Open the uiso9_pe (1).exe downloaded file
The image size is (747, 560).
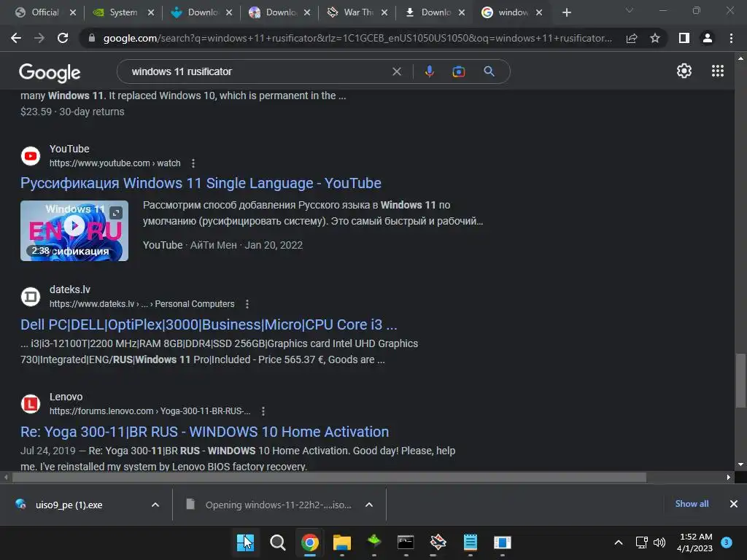(69, 505)
